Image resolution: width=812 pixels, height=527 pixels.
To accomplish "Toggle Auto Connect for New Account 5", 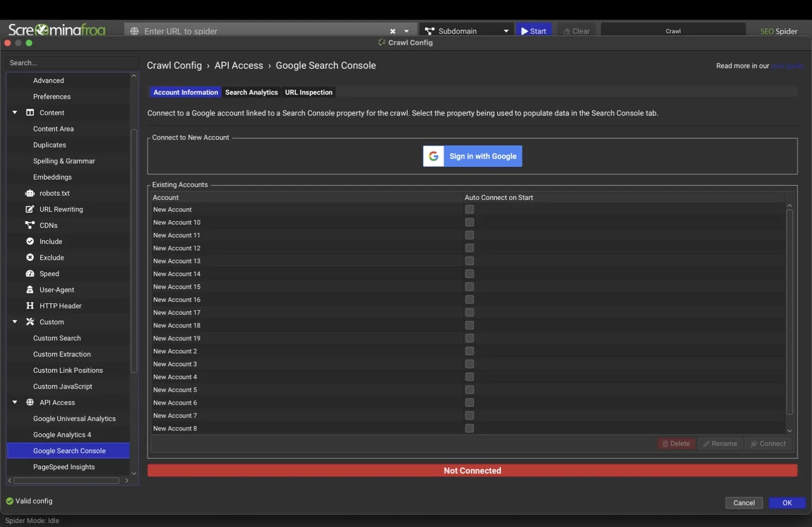I will point(469,390).
